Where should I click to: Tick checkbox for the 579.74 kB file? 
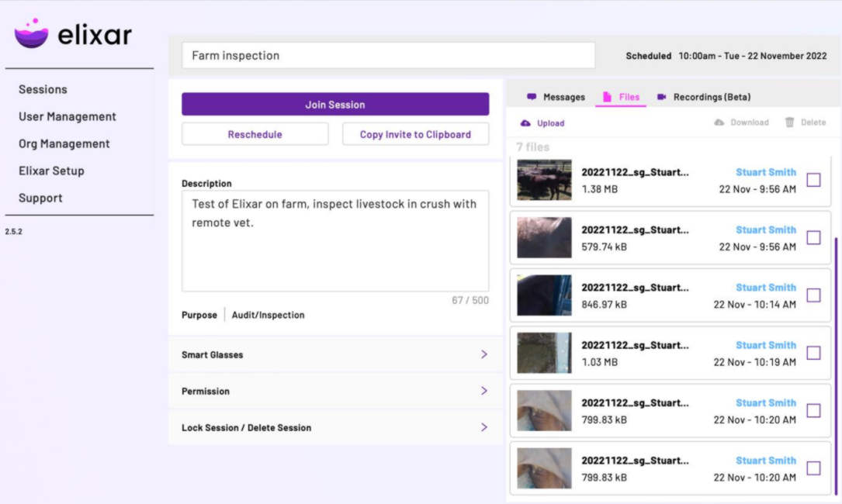pos(813,238)
